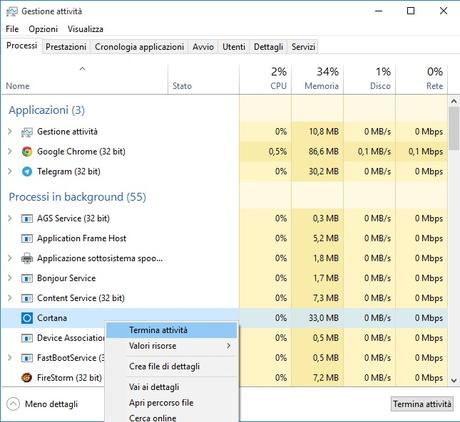Open the Valori risorse submenu arrow
460x422 pixels.
[x=228, y=346]
